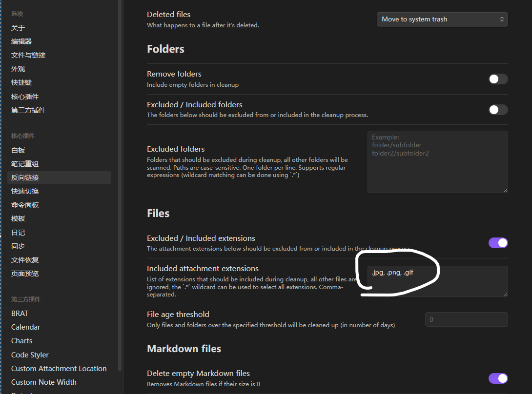Open 第三方插件 settings
The width and height of the screenshot is (532, 394).
click(28, 110)
